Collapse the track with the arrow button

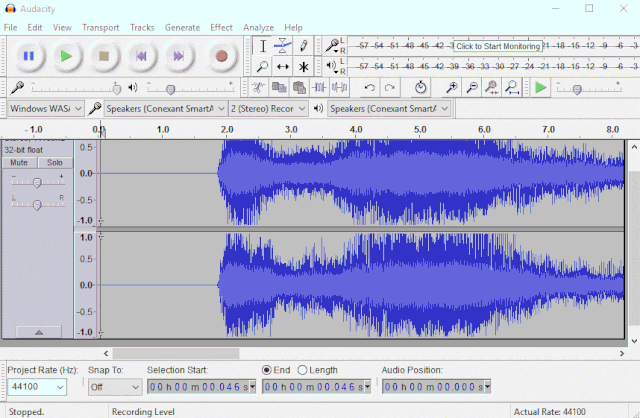(x=39, y=332)
